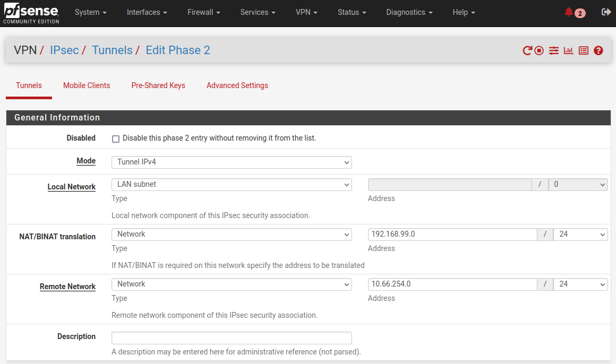
Task: View IPsec status graphs via chart icon
Action: pos(568,50)
